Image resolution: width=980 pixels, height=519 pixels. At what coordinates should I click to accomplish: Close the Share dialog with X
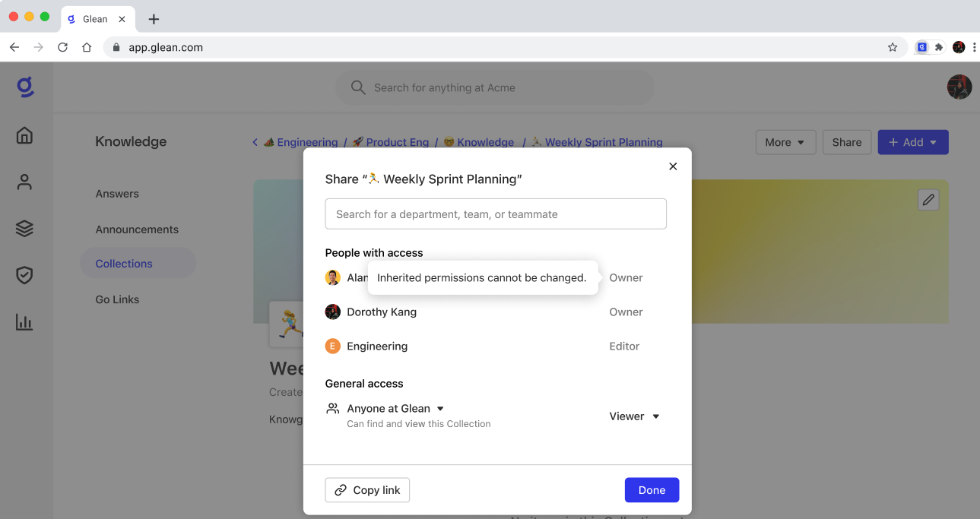pyautogui.click(x=673, y=166)
